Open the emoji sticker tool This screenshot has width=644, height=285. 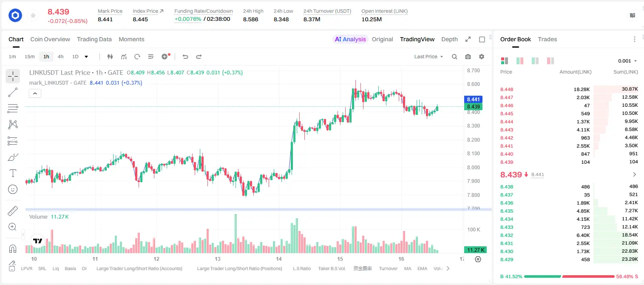point(13,189)
